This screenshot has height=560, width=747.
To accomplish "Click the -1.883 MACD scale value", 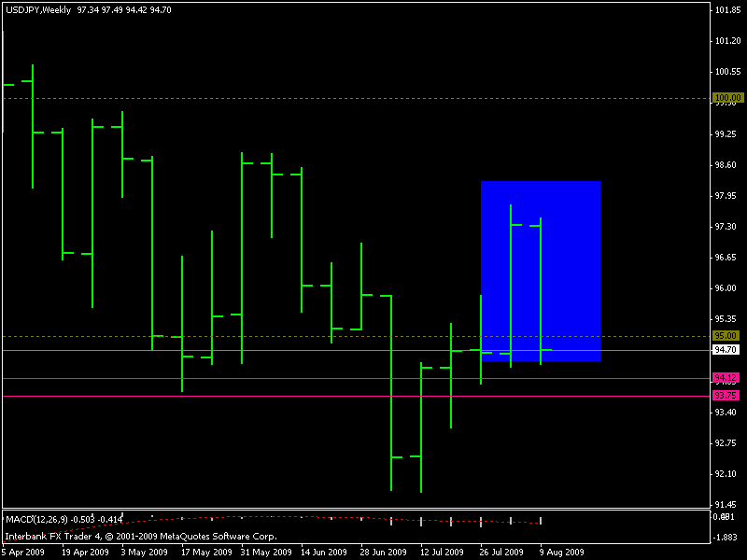I will 726,538.
